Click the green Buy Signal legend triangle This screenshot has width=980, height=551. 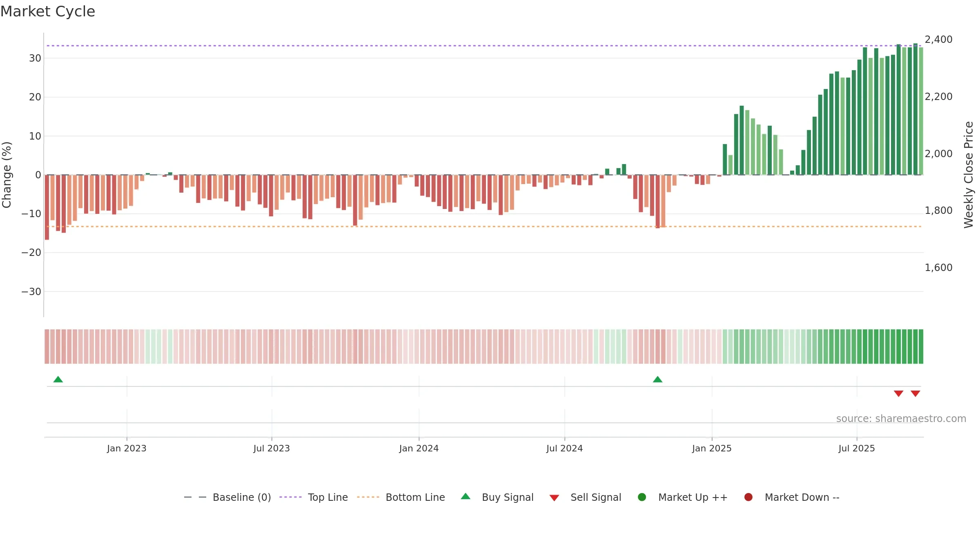click(465, 496)
